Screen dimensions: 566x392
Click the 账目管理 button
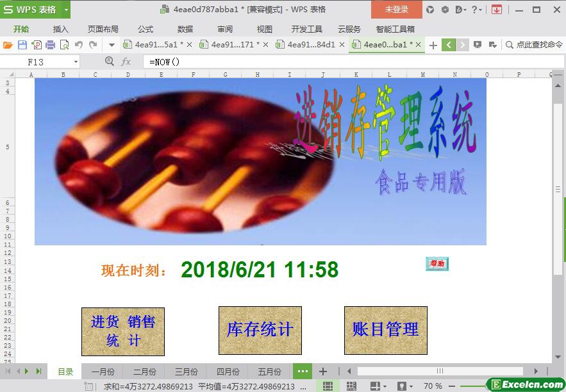pyautogui.click(x=386, y=331)
